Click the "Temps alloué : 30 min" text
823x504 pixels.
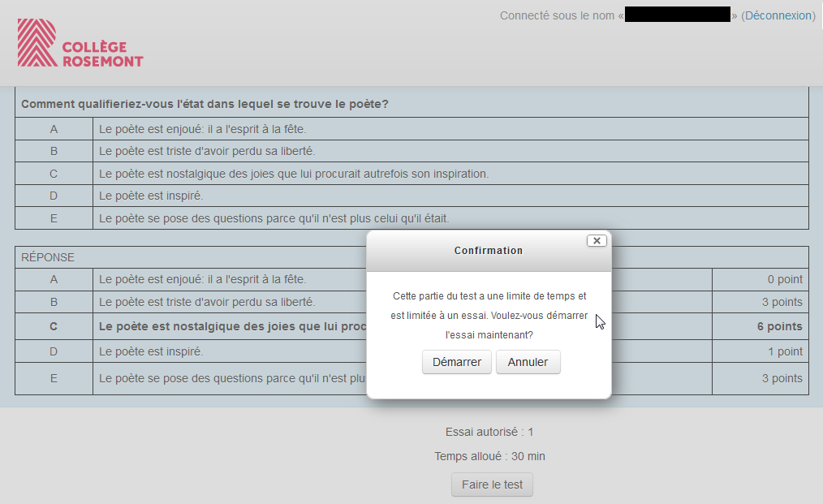click(489, 456)
